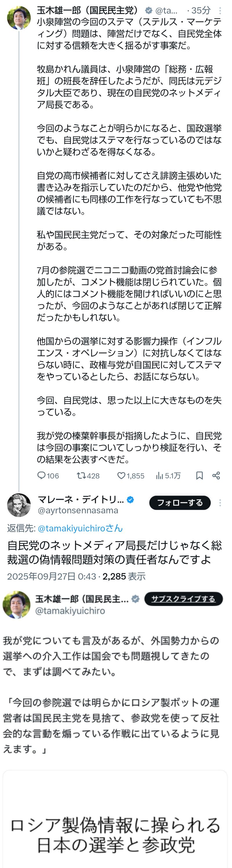Click the 2025年09月27日 0:43 timestamp

[x=52, y=576]
